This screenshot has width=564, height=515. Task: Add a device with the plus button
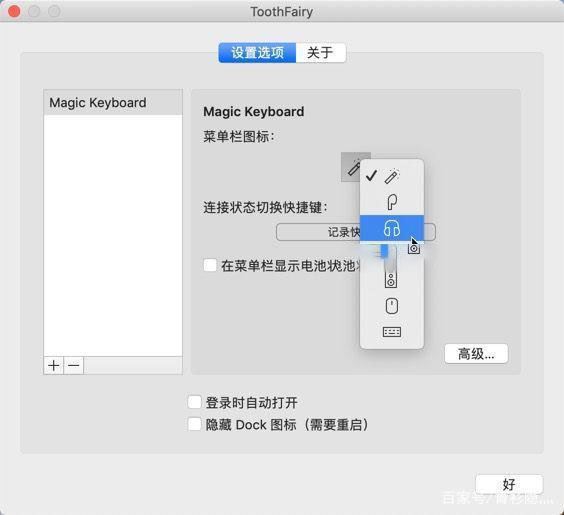point(54,365)
